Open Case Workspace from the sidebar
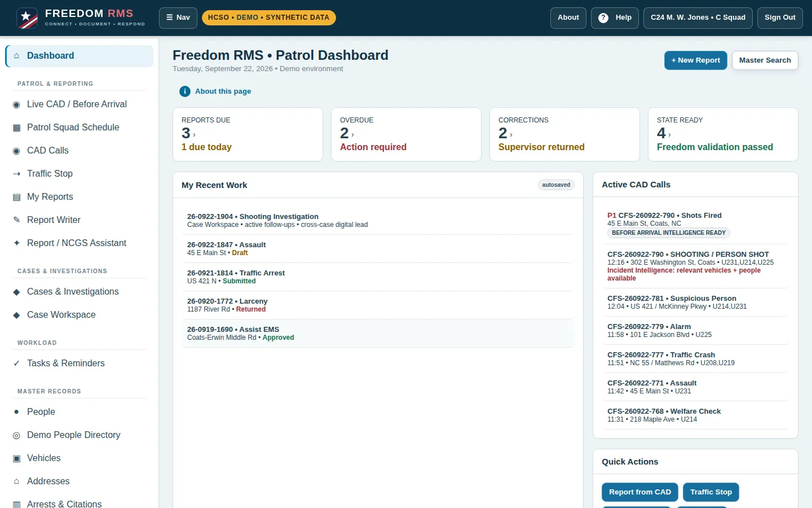 coord(80,315)
